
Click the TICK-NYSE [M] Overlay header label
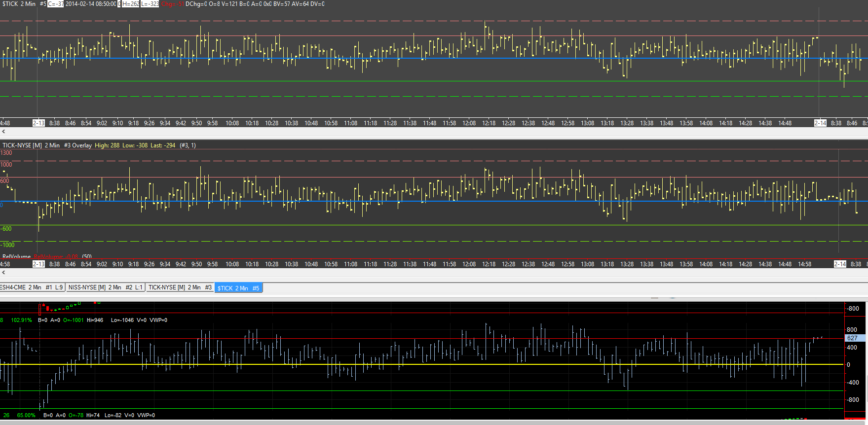47,145
